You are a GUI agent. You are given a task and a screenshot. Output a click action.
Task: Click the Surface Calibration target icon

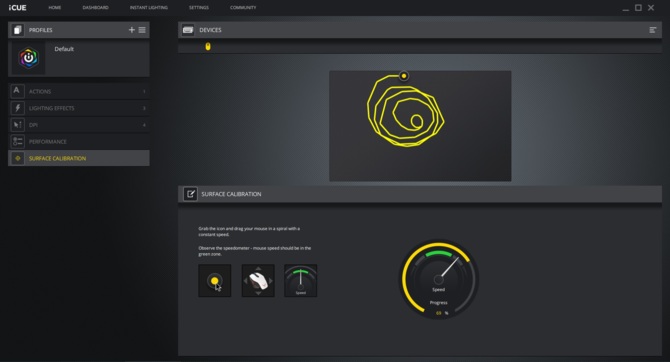coord(18,158)
